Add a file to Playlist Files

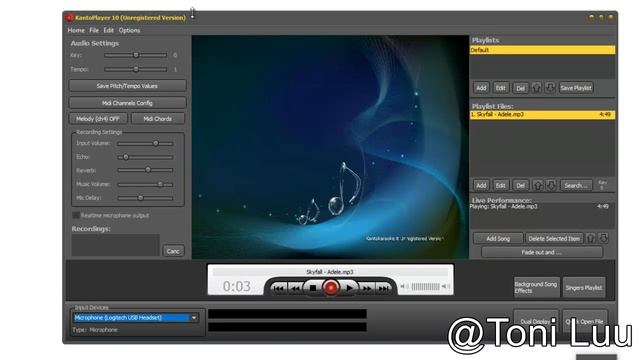(481, 185)
